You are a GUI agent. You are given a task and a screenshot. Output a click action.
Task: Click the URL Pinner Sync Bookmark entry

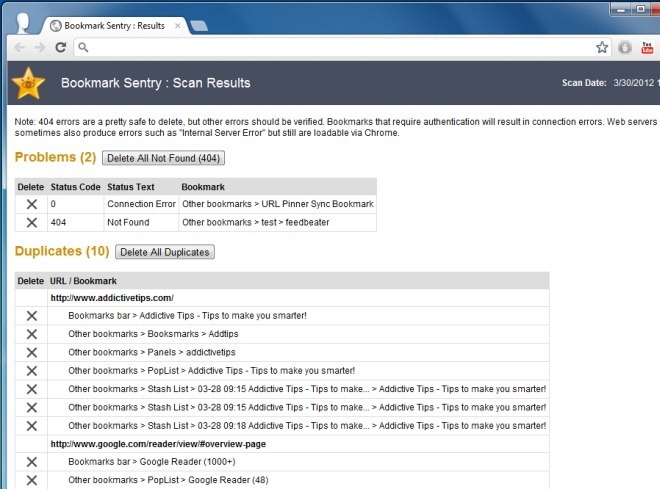point(278,204)
